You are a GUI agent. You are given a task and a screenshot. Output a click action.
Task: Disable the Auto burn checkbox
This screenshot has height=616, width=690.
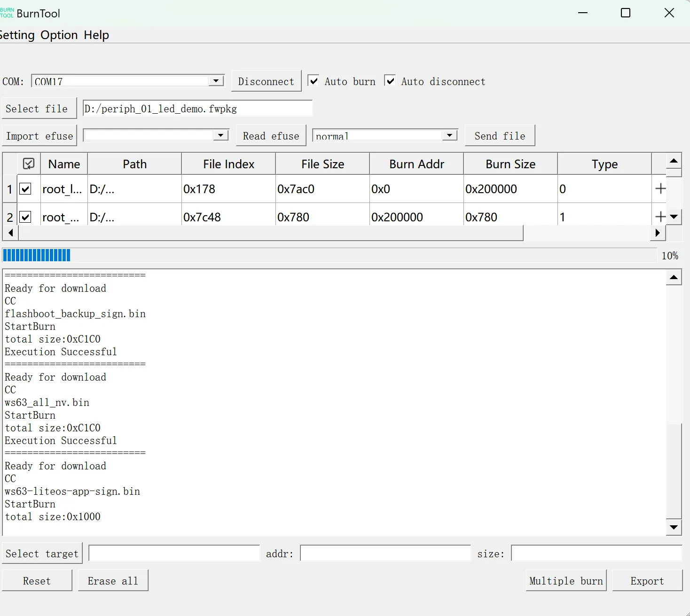pyautogui.click(x=314, y=81)
